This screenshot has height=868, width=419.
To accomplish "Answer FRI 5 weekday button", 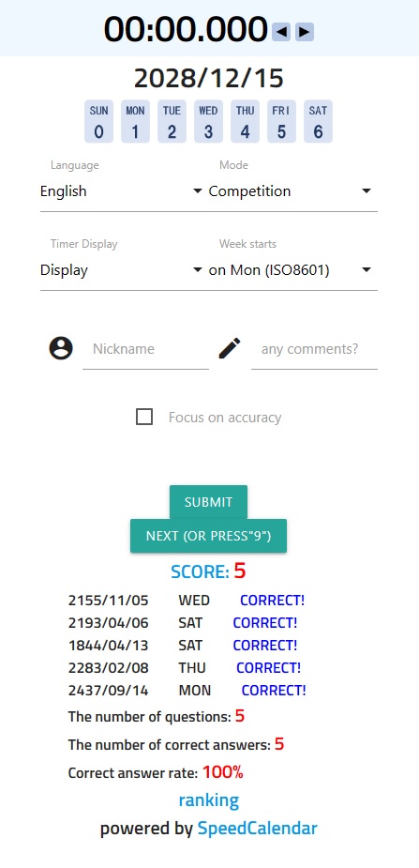I will click(x=281, y=122).
